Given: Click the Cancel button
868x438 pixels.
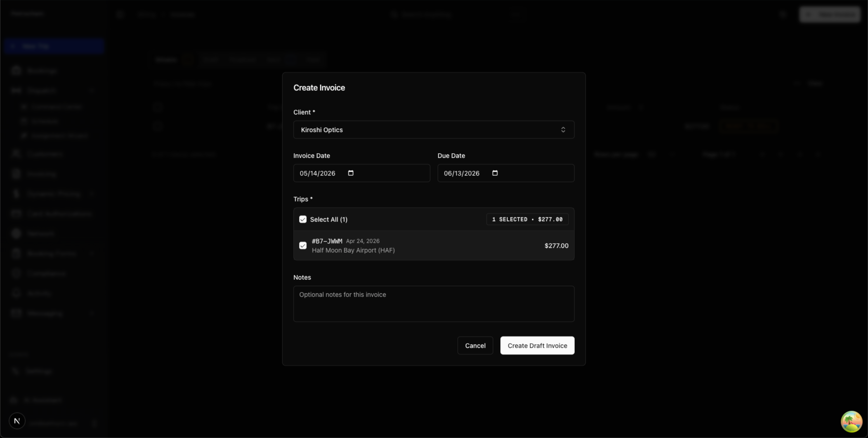Looking at the screenshot, I should pyautogui.click(x=475, y=346).
